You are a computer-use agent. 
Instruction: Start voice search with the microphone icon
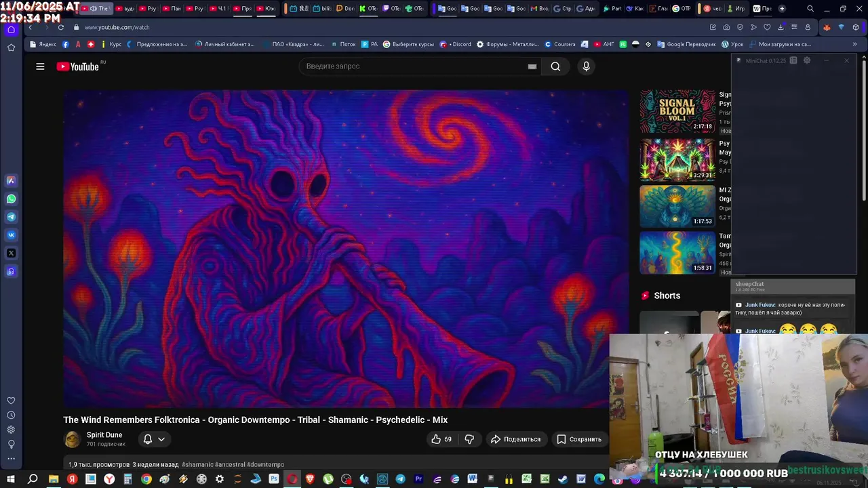tap(586, 66)
